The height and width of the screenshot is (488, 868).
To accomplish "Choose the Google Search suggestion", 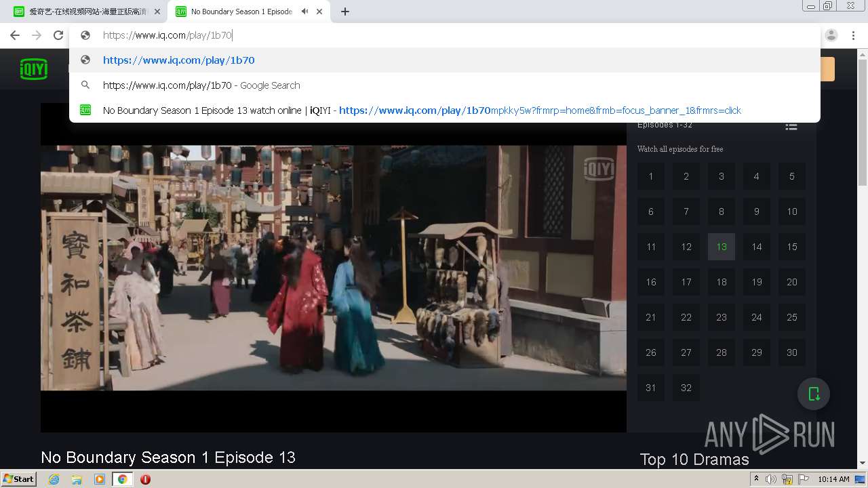I will [445, 85].
